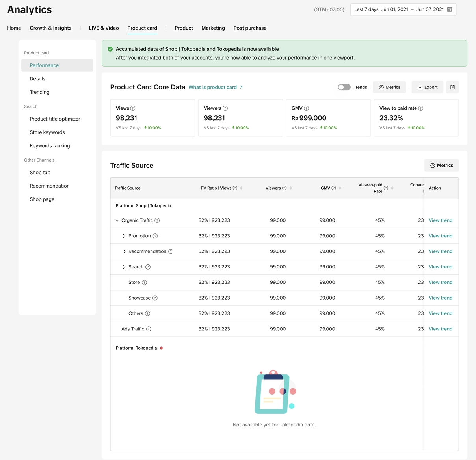The width and height of the screenshot is (476, 460).
Task: Collapse the Organic Traffic row
Action: pyautogui.click(x=117, y=221)
